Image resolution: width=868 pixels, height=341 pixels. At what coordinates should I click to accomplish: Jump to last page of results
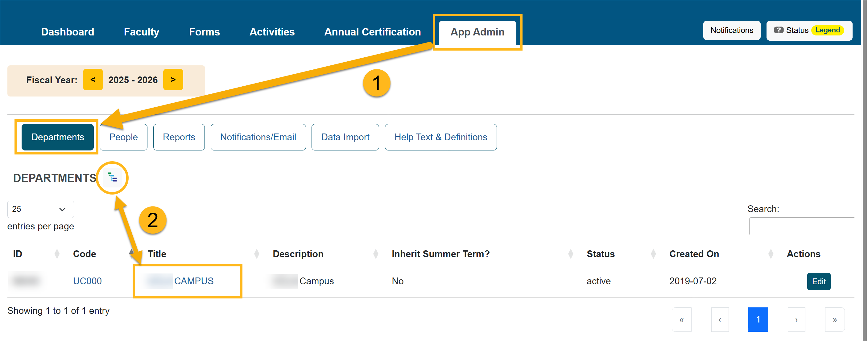(x=834, y=319)
